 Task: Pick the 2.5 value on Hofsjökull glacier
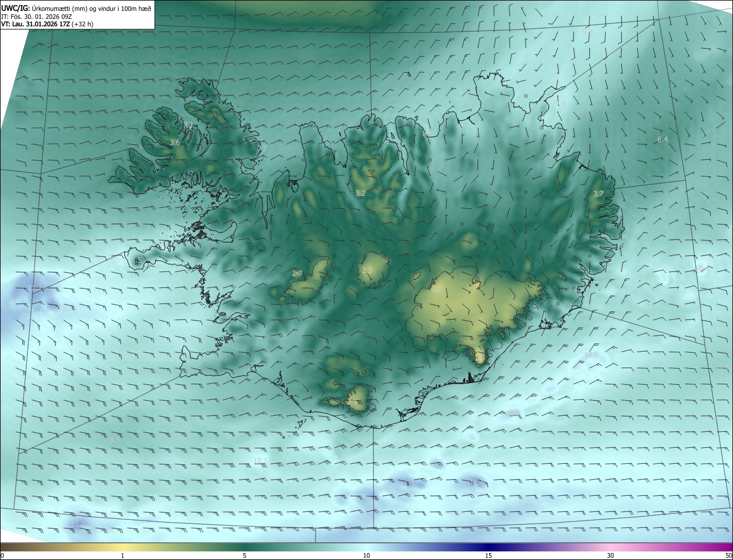(367, 270)
